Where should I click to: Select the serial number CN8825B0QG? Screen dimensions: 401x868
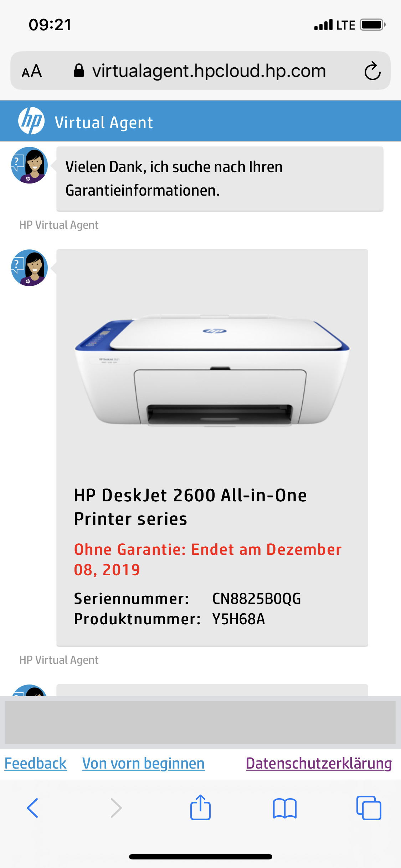pos(256,599)
